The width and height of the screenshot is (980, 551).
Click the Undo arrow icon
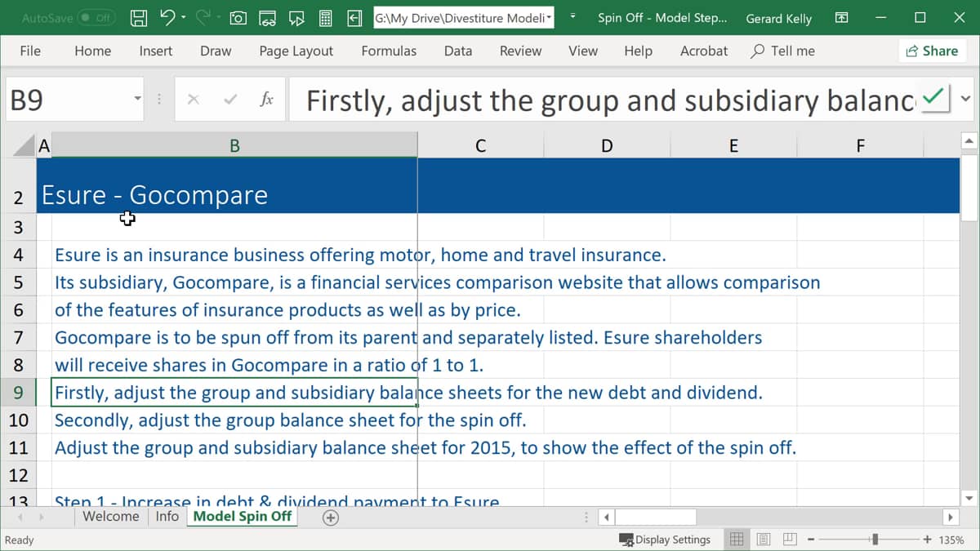[167, 17]
